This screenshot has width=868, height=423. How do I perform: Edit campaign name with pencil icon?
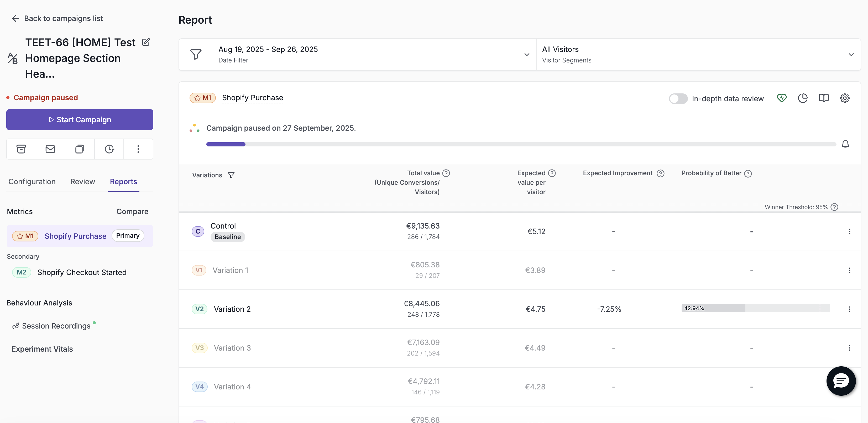coord(145,42)
